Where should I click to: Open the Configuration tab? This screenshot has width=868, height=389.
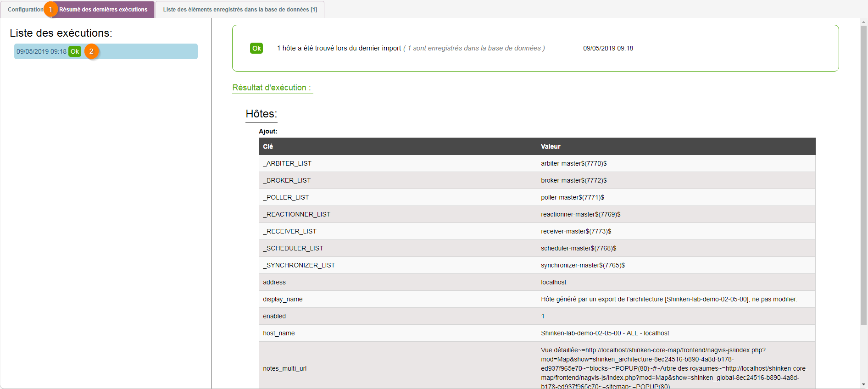click(x=24, y=10)
